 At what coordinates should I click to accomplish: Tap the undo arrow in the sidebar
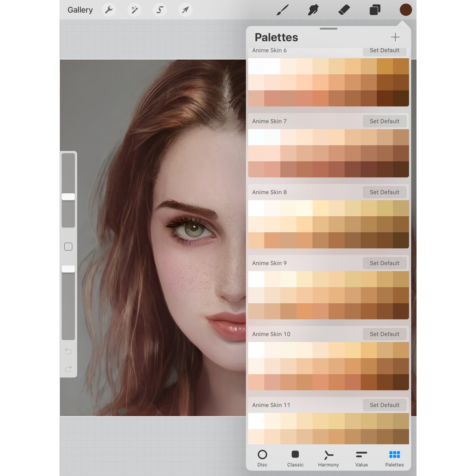click(68, 351)
